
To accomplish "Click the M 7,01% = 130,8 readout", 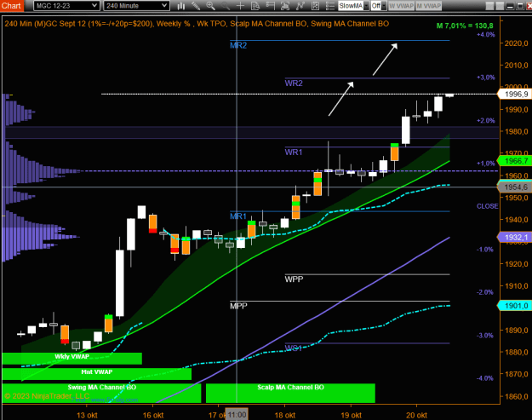I will 465,26.
